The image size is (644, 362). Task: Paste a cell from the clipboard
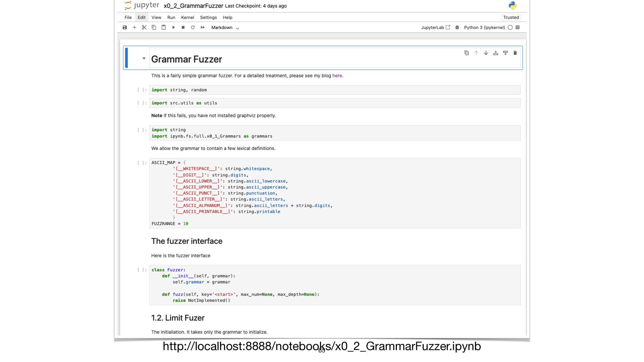click(164, 27)
